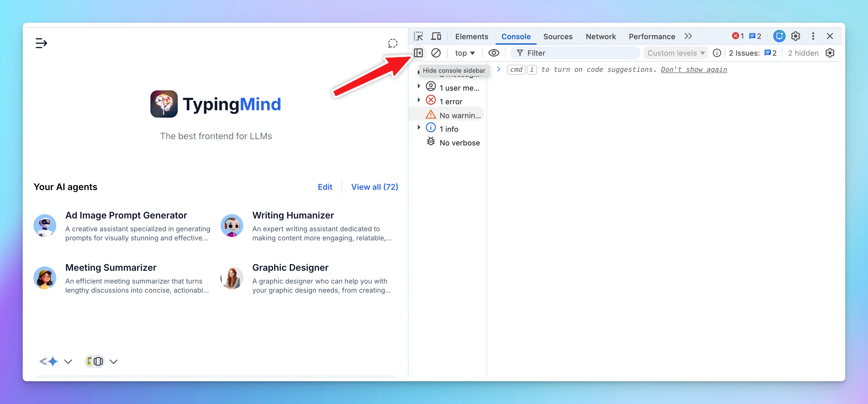The height and width of the screenshot is (404, 868).
Task: Toggle the device toolbar icon
Action: pos(436,36)
